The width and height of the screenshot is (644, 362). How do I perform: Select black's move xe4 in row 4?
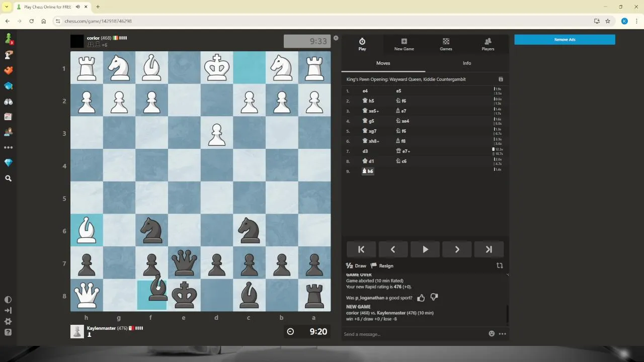click(x=403, y=121)
